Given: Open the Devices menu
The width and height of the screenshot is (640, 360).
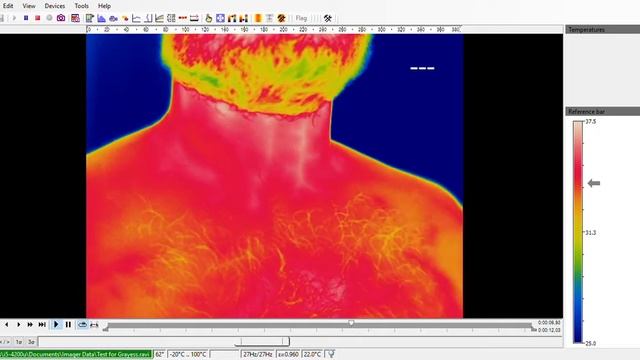Looking at the screenshot, I should (x=55, y=6).
